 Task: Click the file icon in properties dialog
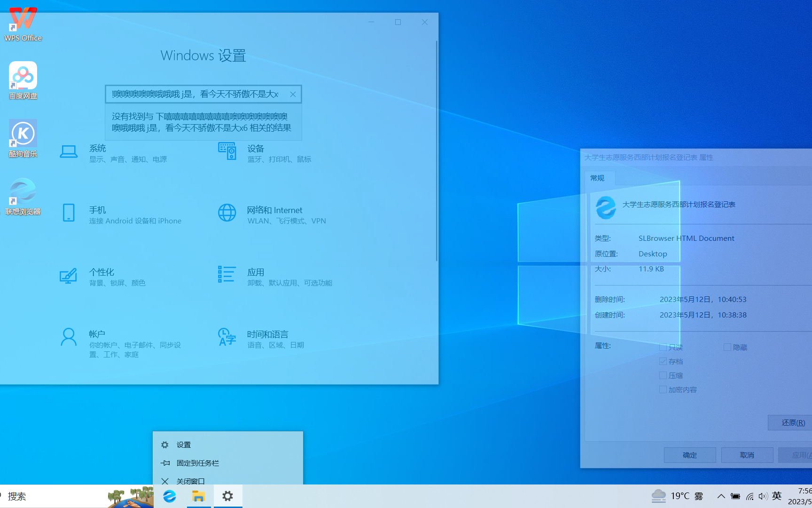coord(606,207)
